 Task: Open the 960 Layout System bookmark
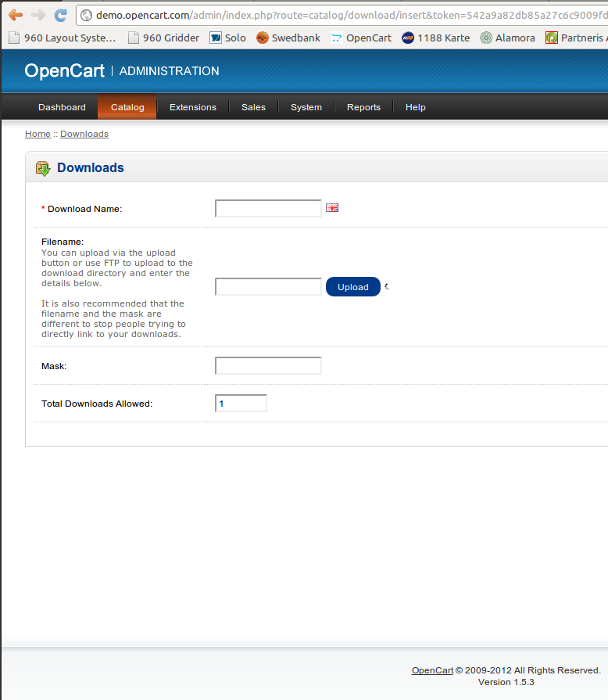click(63, 38)
